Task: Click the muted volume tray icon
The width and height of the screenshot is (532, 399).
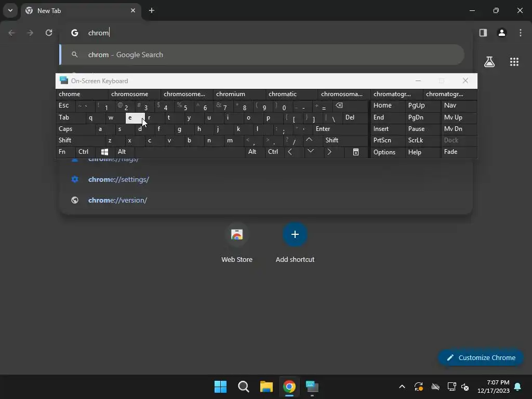Action: [x=465, y=387]
